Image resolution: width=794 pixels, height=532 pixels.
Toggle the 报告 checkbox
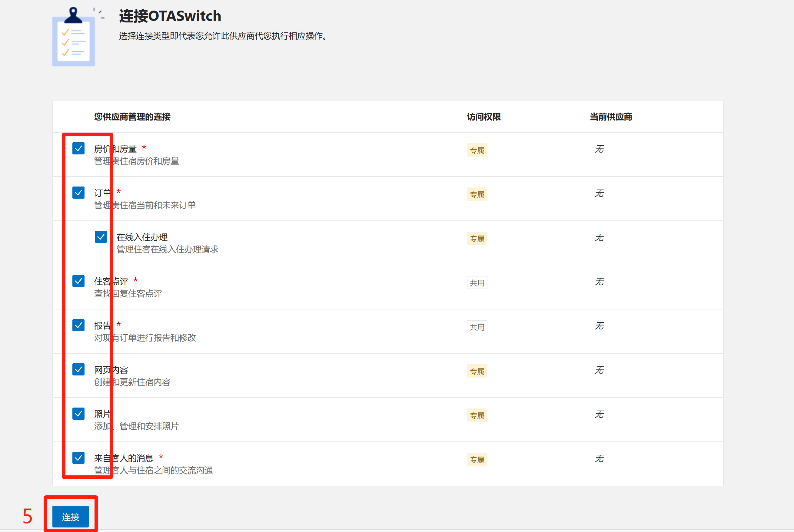tap(78, 325)
